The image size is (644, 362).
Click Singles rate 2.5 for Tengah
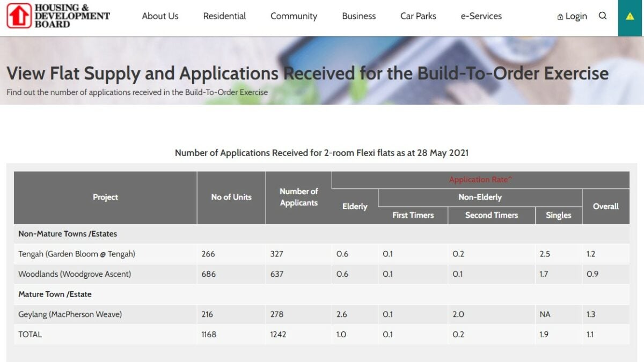coord(545,254)
